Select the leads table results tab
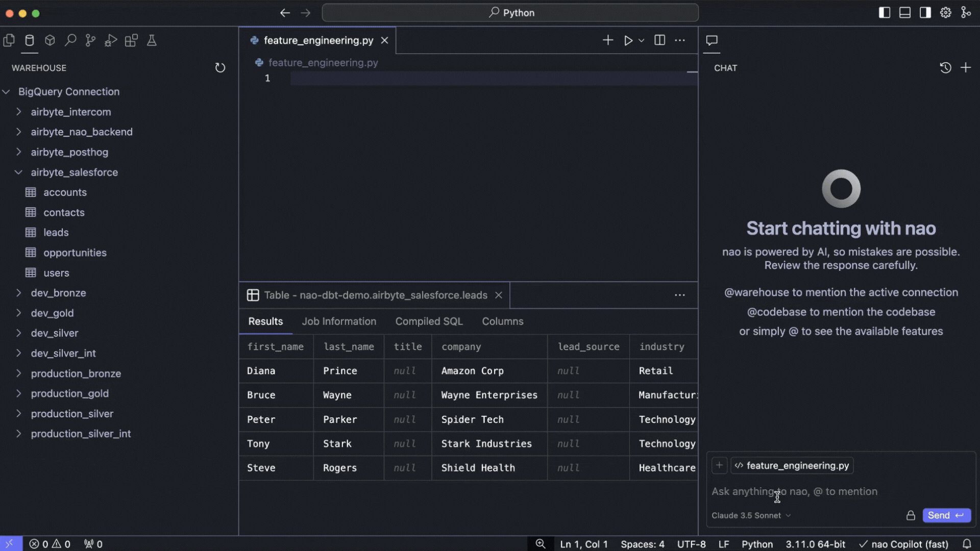The height and width of the screenshot is (551, 980). pyautogui.click(x=375, y=295)
